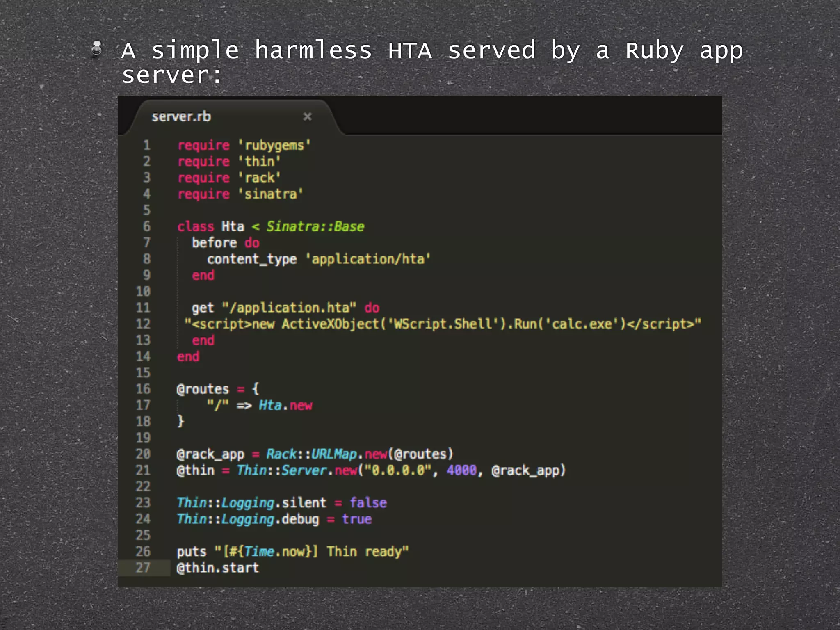Click the 'end' keyword on line 13
840x630 pixels.
click(203, 340)
